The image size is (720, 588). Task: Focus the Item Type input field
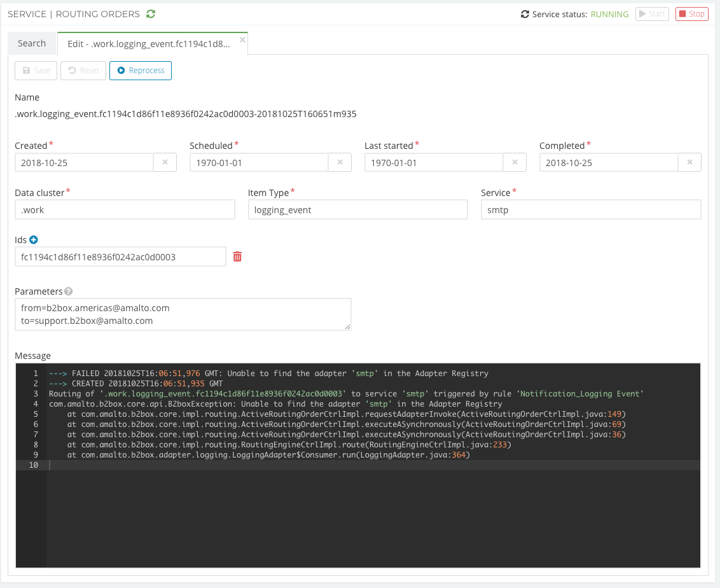[x=357, y=209]
